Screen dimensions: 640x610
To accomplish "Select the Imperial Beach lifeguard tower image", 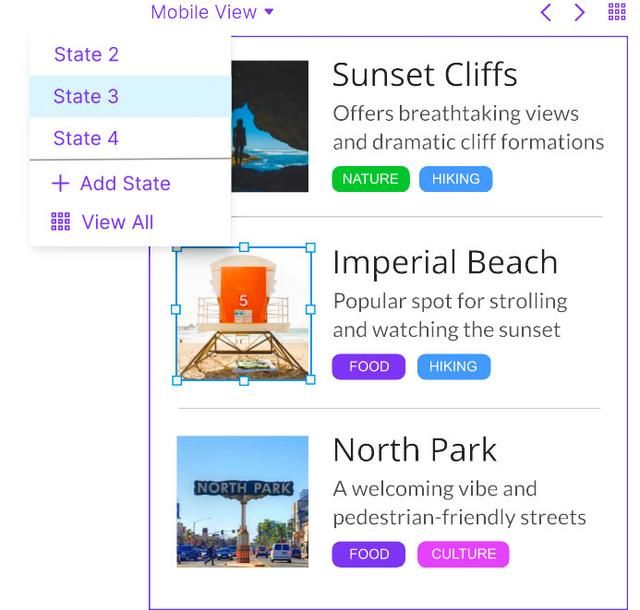I will click(243, 313).
